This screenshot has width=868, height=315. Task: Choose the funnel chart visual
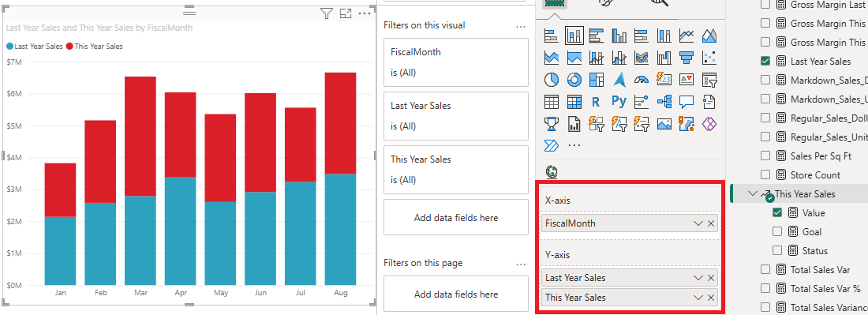pos(687,58)
